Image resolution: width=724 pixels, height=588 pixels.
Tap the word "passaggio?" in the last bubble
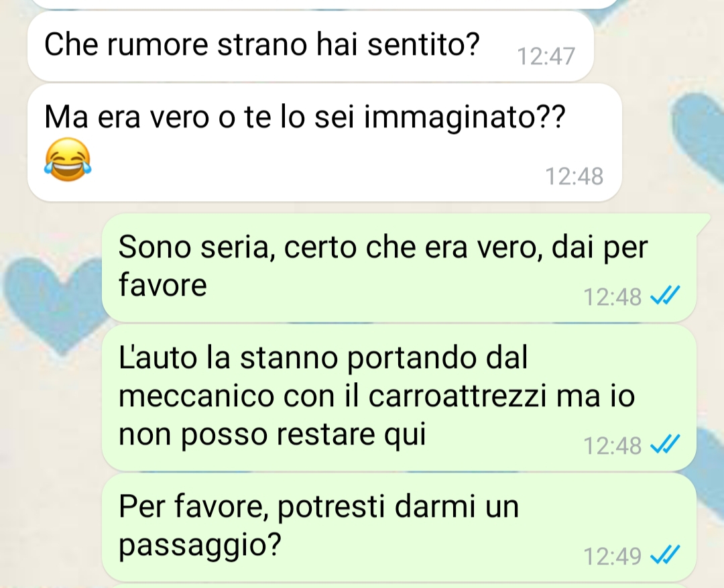click(x=200, y=546)
